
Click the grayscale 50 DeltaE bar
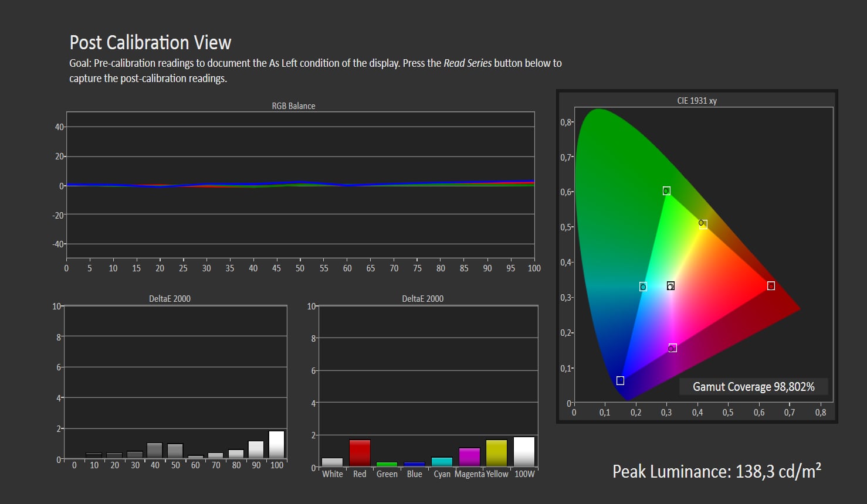(x=175, y=451)
